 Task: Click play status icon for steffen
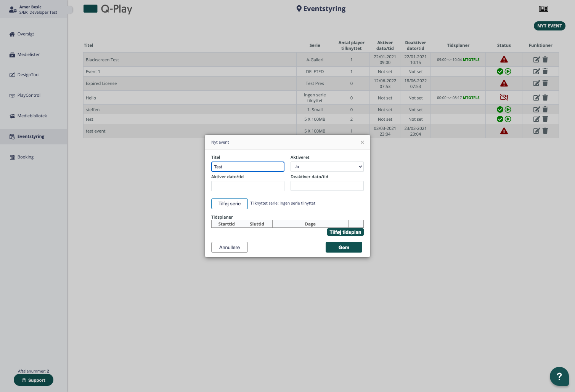[x=508, y=109]
